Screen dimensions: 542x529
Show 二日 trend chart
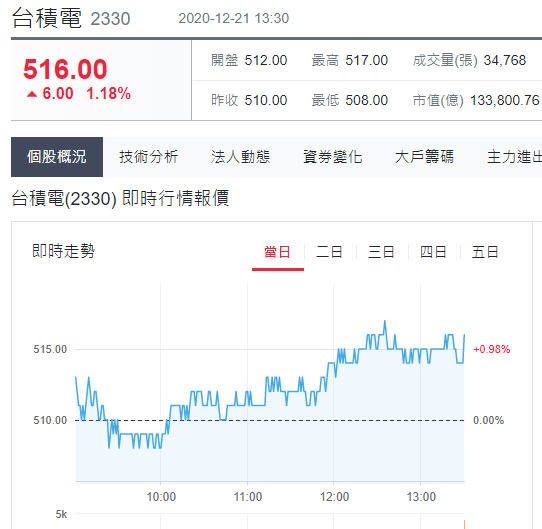coord(329,252)
